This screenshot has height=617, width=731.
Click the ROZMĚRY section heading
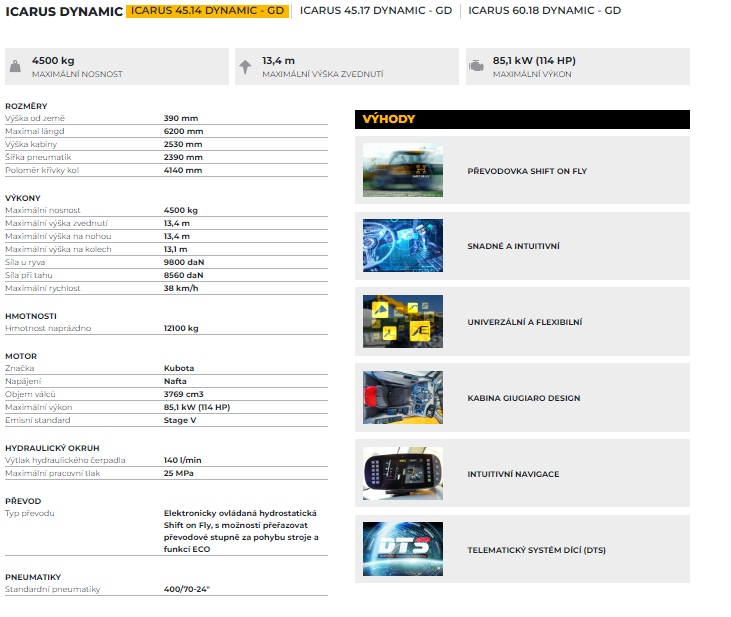[26, 106]
